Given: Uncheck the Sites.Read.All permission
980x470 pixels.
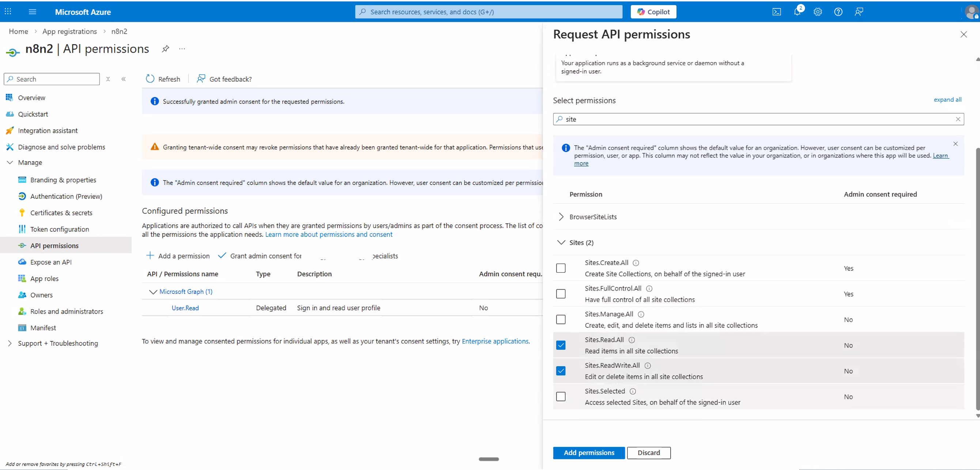Looking at the screenshot, I should (561, 345).
